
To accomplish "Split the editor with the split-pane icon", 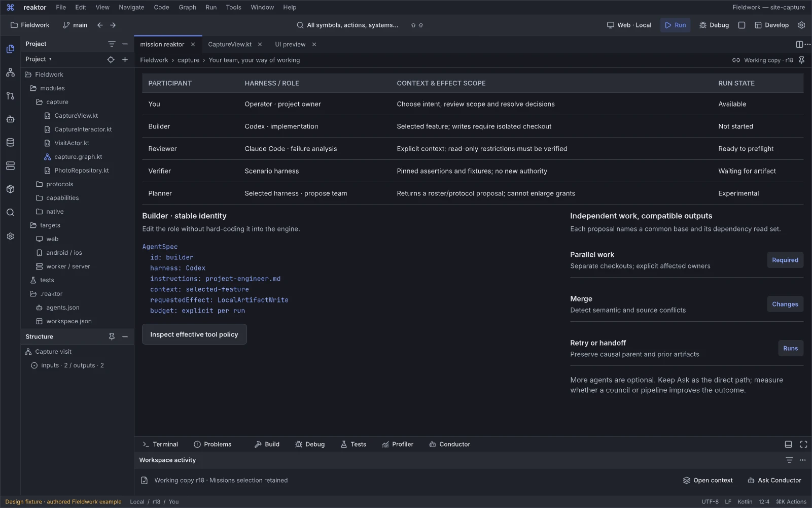I will (x=799, y=45).
